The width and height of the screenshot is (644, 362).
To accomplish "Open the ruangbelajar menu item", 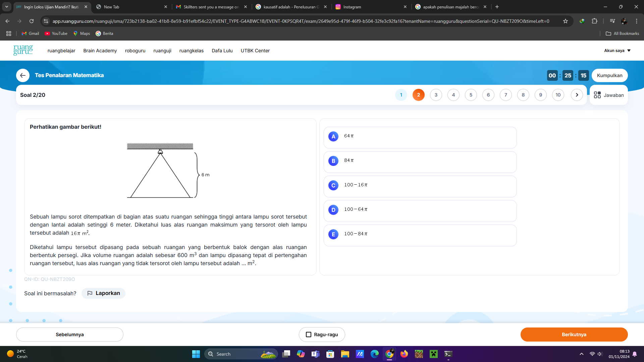I will (61, 50).
